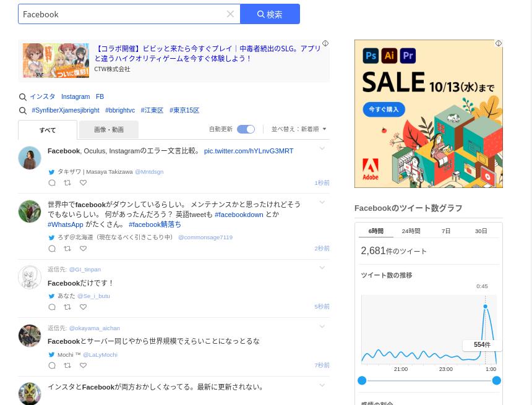Reply to the @commonsage7119 tweet
This screenshot has width=532, height=405.
tap(52, 249)
